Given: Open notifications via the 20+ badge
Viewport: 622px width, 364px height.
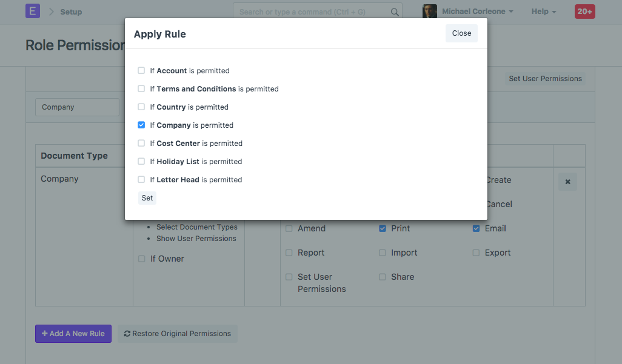Looking at the screenshot, I should 584,11.
